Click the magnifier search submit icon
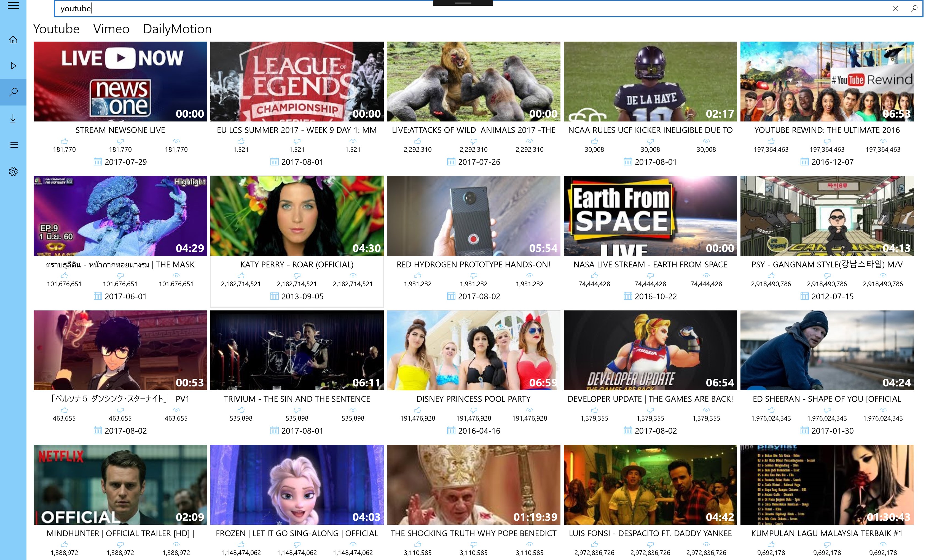926x560 pixels. click(914, 9)
